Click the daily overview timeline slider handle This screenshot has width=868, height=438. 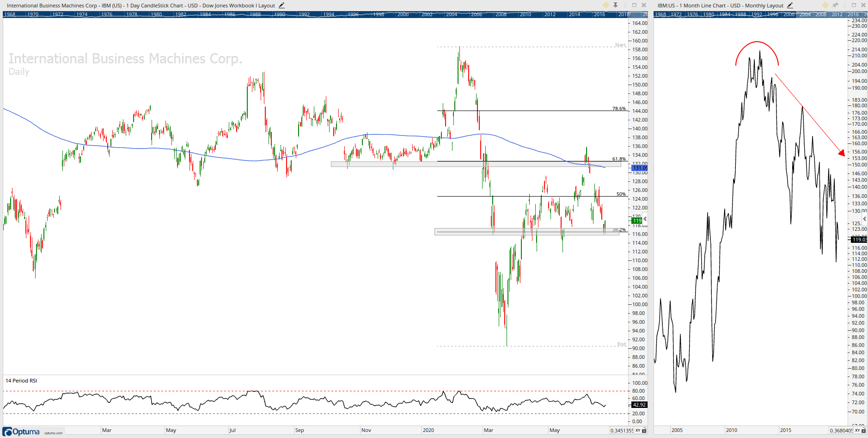click(630, 14)
